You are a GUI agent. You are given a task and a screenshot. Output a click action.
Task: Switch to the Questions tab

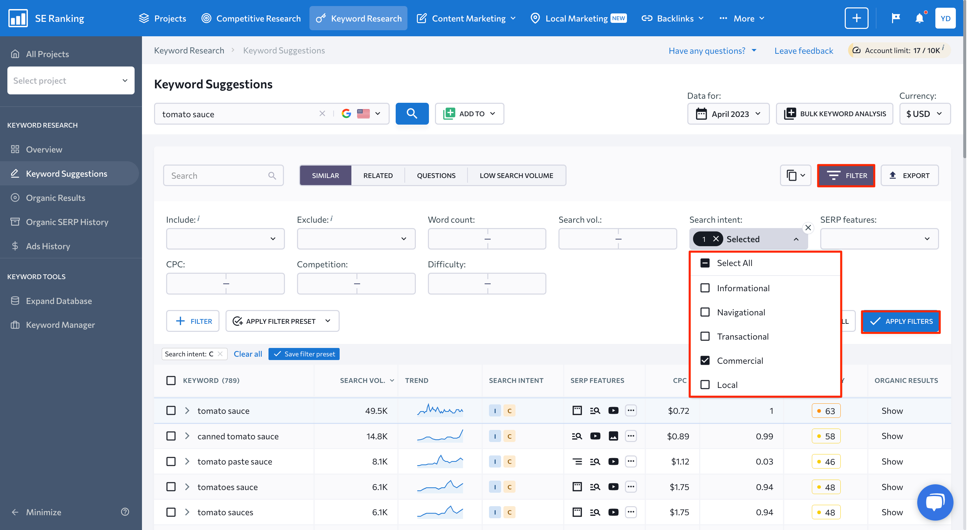[x=436, y=175]
